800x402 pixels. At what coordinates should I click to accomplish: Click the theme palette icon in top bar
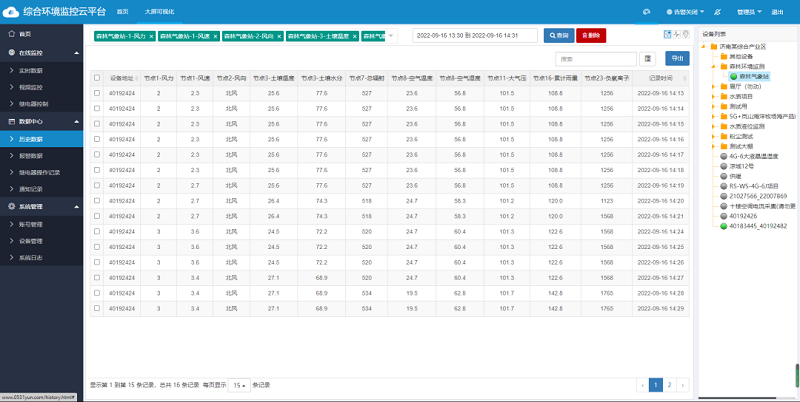[x=646, y=12]
